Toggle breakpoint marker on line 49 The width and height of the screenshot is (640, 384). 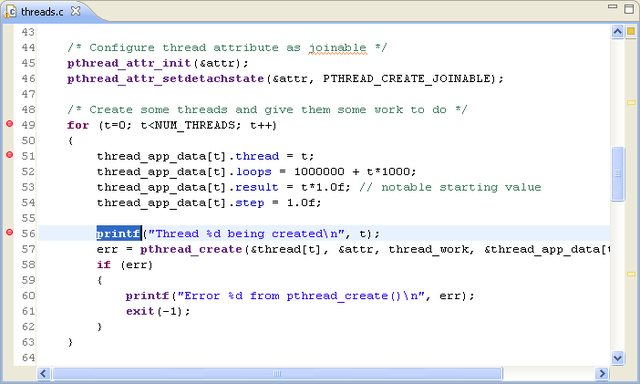pos(9,124)
